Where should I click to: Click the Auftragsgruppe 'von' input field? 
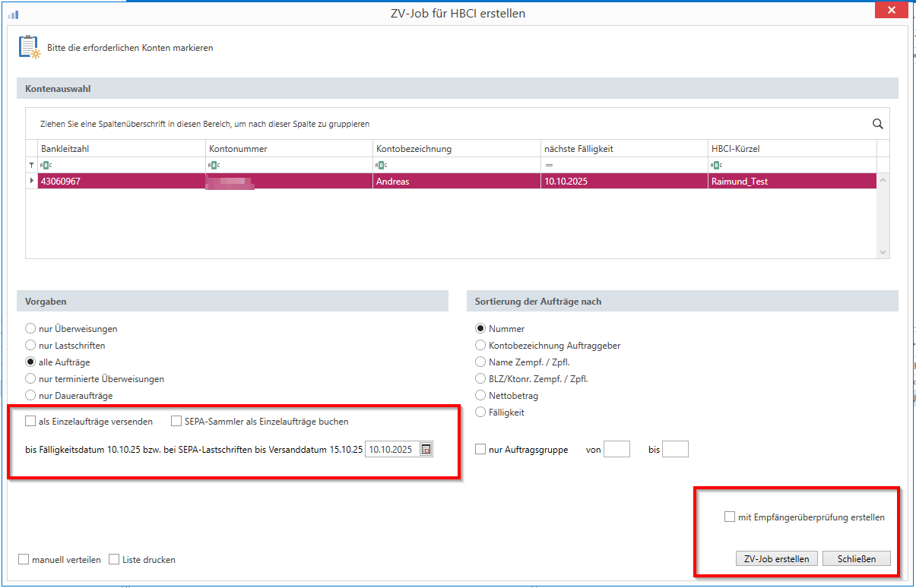pyautogui.click(x=616, y=449)
